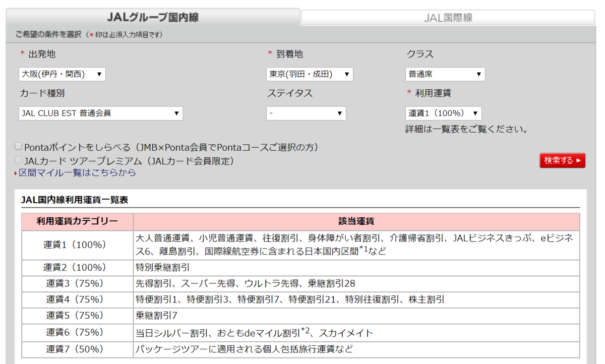Click the 大人普通運賃、小児普通運賃 fare description
The height and width of the screenshot is (364, 605).
354,245
